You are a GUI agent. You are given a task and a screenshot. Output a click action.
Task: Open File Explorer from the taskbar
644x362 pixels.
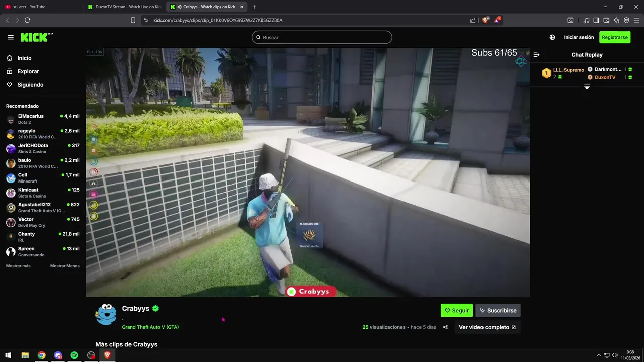tap(25, 355)
